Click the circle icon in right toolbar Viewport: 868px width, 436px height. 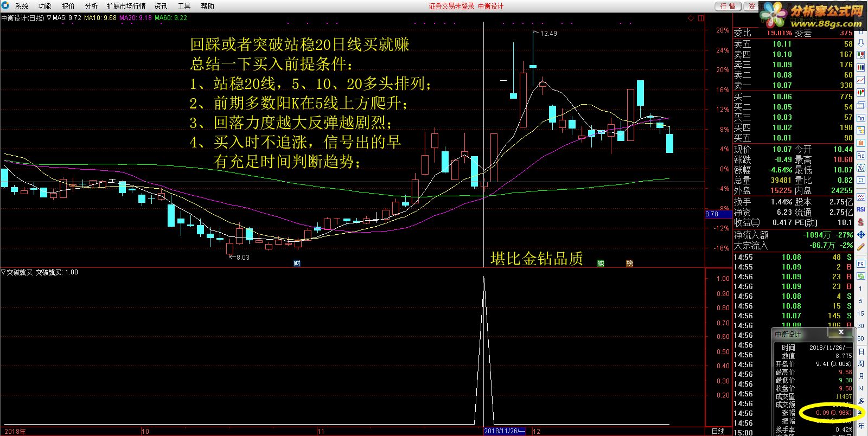861,181
